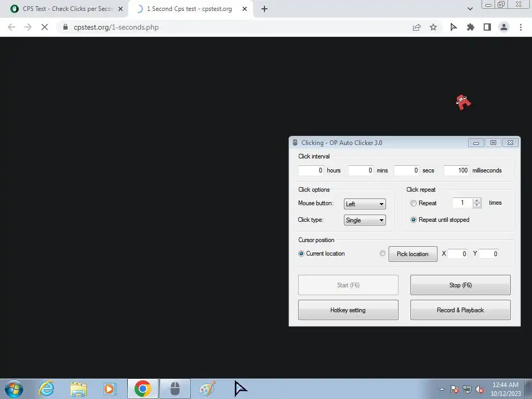Select the 1 Second Cps test tab

[x=191, y=9]
